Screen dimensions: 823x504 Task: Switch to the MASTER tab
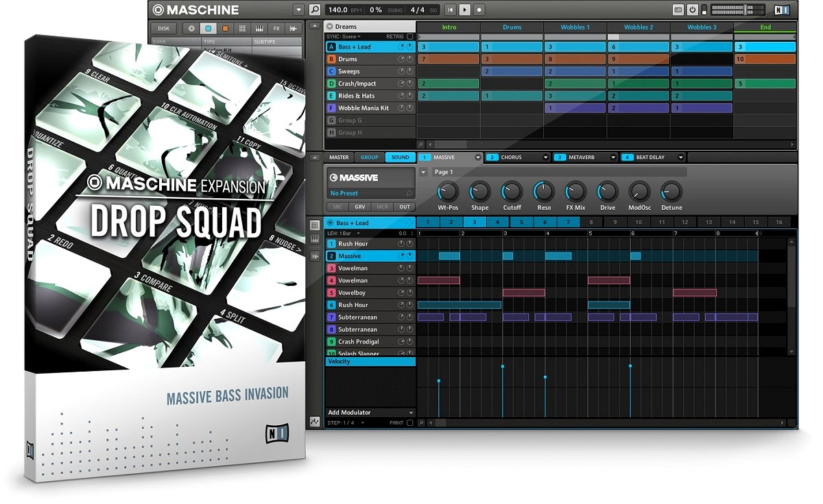tap(339, 157)
